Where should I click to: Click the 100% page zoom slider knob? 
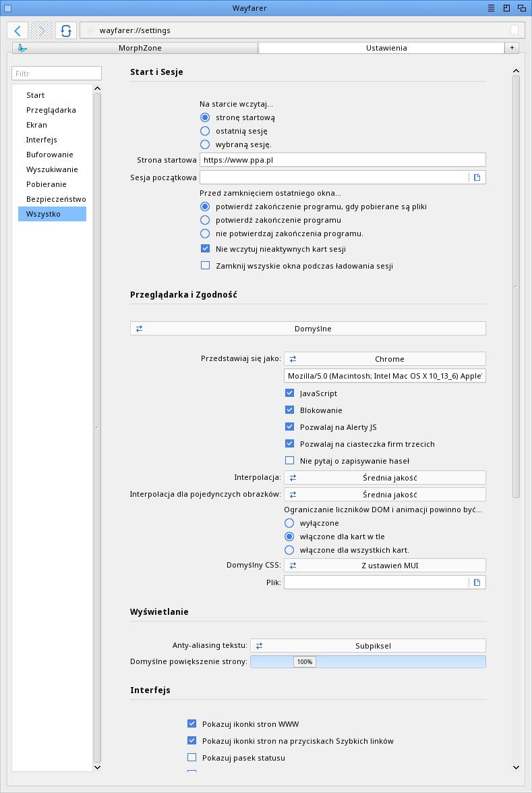tap(305, 661)
